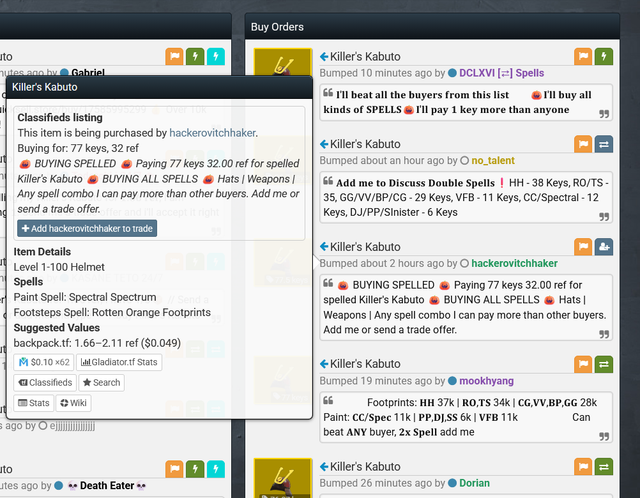Open the Wiki button in popup
The height and width of the screenshot is (498, 640).
coord(73,403)
